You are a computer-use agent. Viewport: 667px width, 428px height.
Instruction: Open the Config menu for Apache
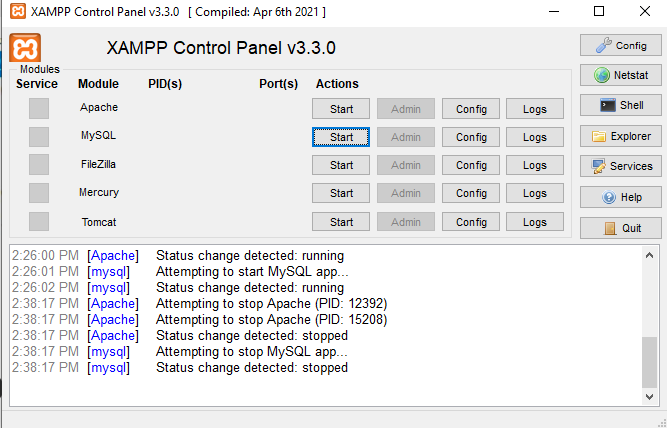pyautogui.click(x=471, y=108)
